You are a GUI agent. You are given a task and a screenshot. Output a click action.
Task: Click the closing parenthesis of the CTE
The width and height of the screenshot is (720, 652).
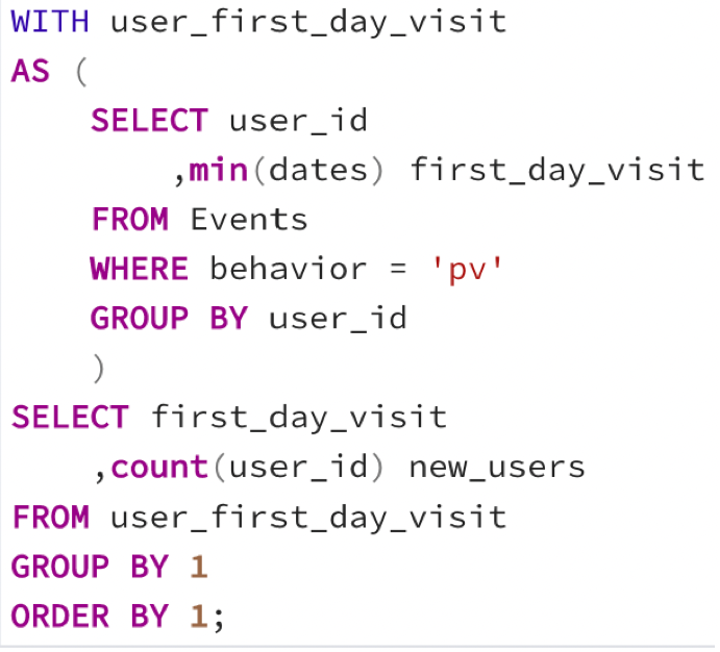[x=99, y=368]
